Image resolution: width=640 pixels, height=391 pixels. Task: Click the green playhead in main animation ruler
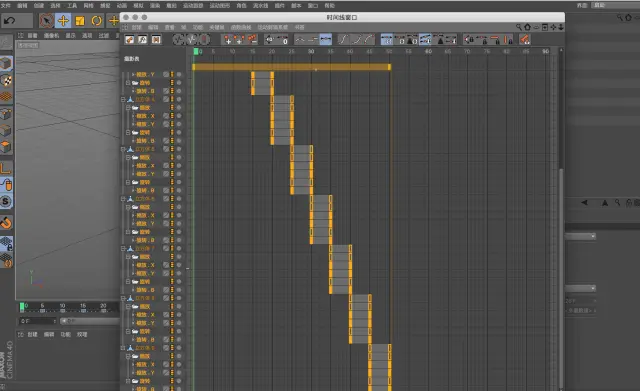point(22,306)
